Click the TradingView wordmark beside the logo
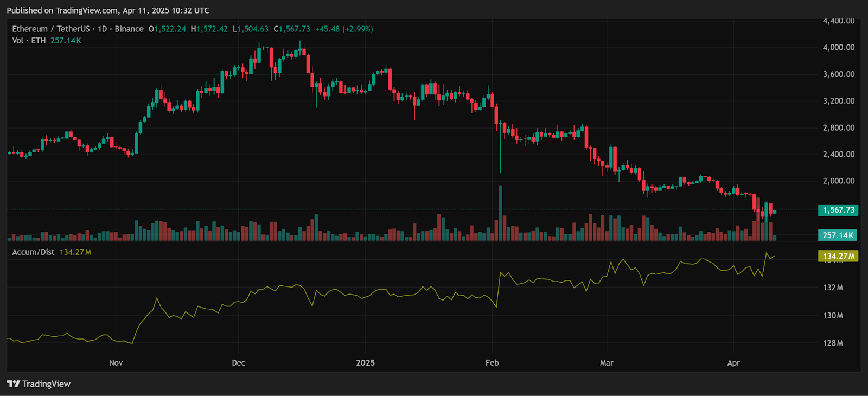Screen dimensions: 868x396 point(46,384)
